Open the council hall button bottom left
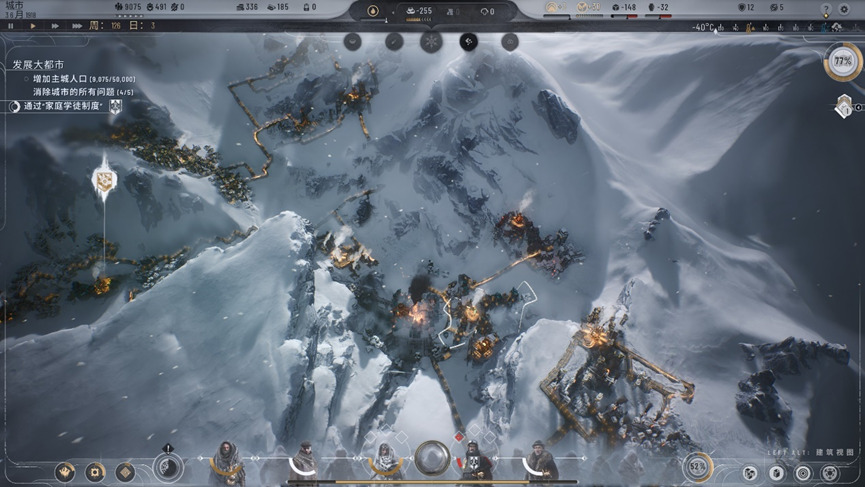 click(x=65, y=472)
